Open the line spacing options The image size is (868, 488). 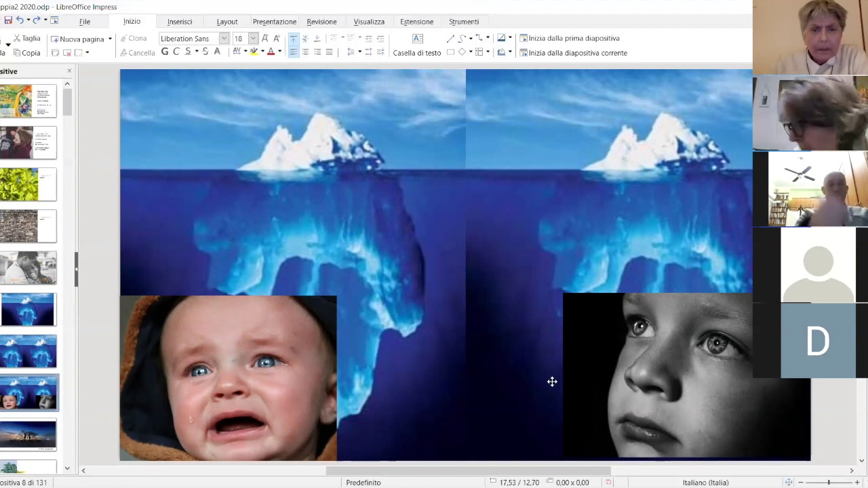[x=351, y=52]
